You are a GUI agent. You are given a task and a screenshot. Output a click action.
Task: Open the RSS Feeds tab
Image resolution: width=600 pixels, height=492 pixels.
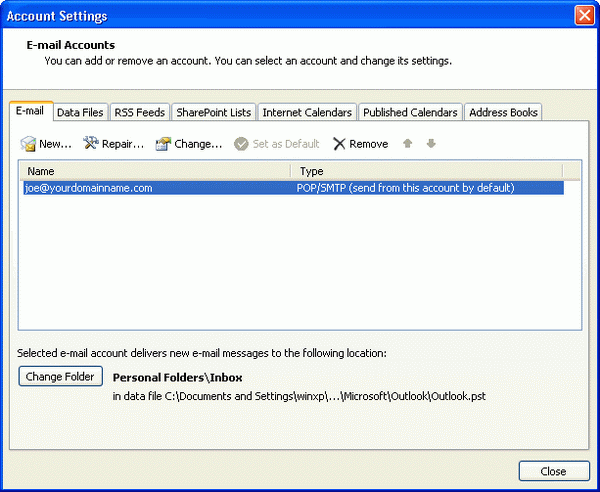[139, 113]
